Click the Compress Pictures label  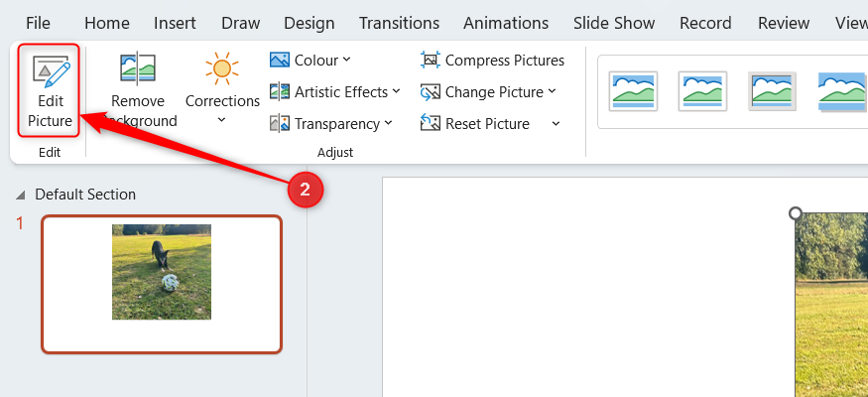point(505,60)
